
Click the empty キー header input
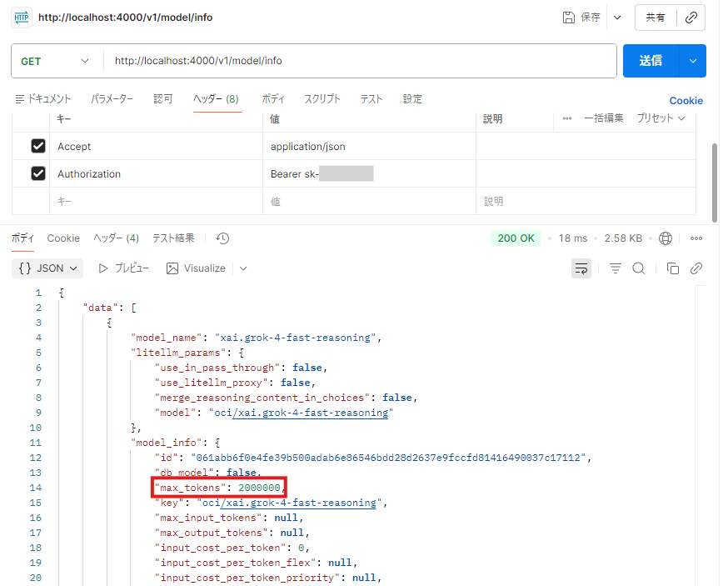click(x=156, y=201)
